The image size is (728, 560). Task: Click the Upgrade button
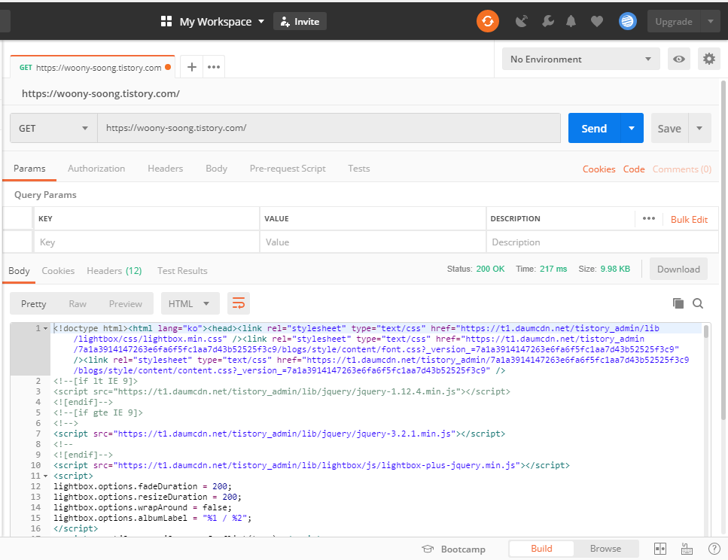click(x=674, y=21)
